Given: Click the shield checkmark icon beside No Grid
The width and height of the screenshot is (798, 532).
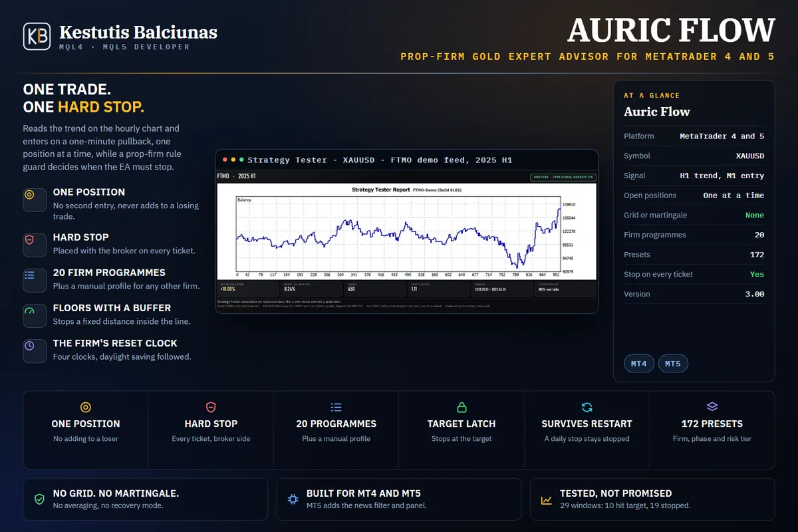Looking at the screenshot, I should [x=40, y=499].
